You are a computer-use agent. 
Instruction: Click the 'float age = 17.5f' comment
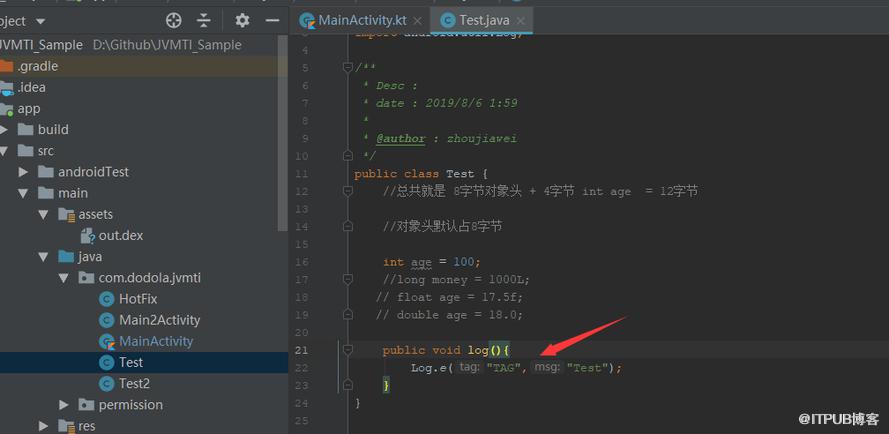(x=449, y=297)
